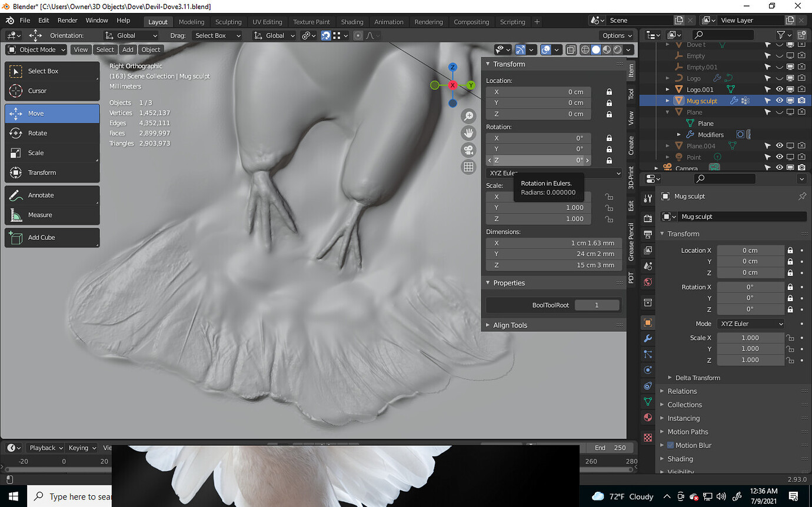Choose the Scale tool in the toolbar
This screenshot has height=507, width=812.
point(52,153)
